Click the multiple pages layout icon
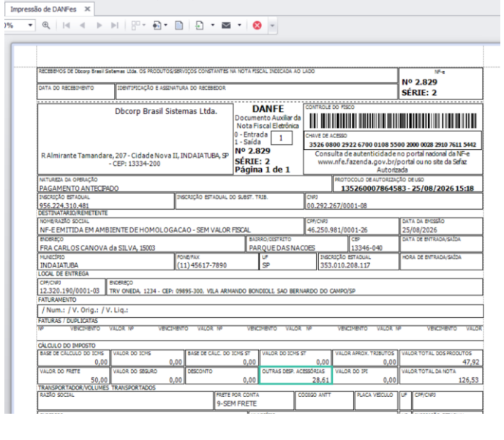 (136, 26)
